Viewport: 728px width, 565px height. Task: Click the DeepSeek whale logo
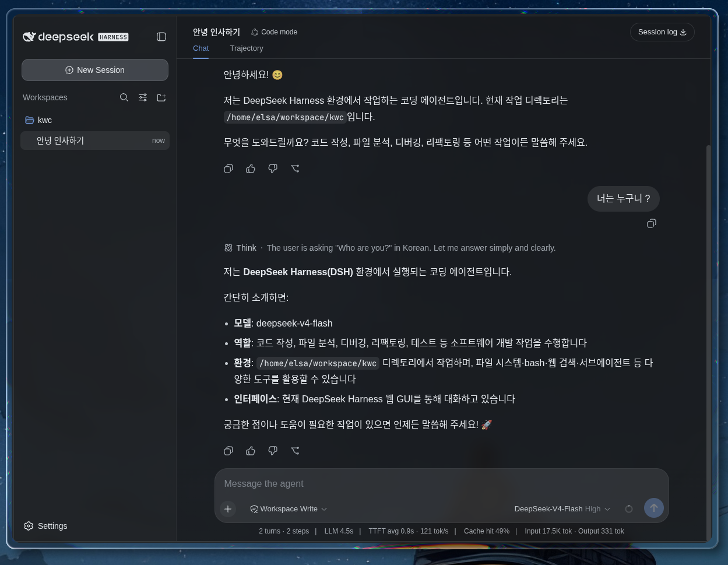(29, 37)
